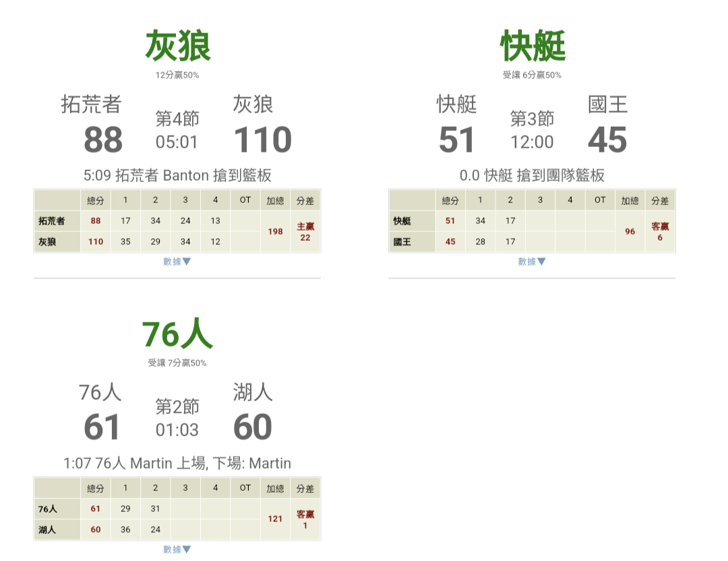The height and width of the screenshot is (561, 728).
Task: Click 國王 first-quarter score 28
Action: (x=480, y=242)
